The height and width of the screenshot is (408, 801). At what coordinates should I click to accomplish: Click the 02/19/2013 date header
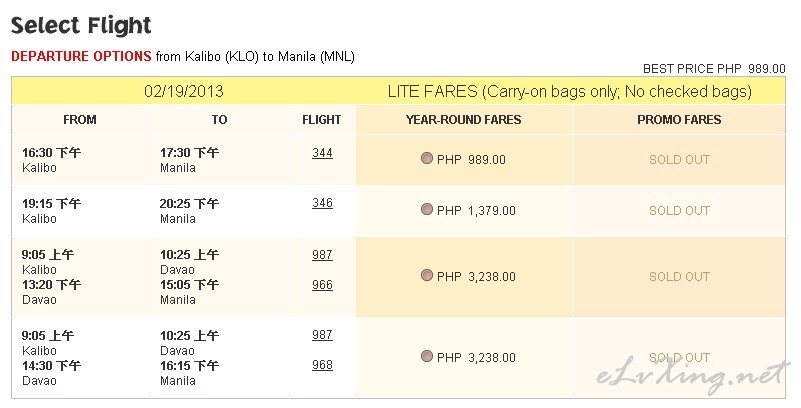[x=184, y=91]
